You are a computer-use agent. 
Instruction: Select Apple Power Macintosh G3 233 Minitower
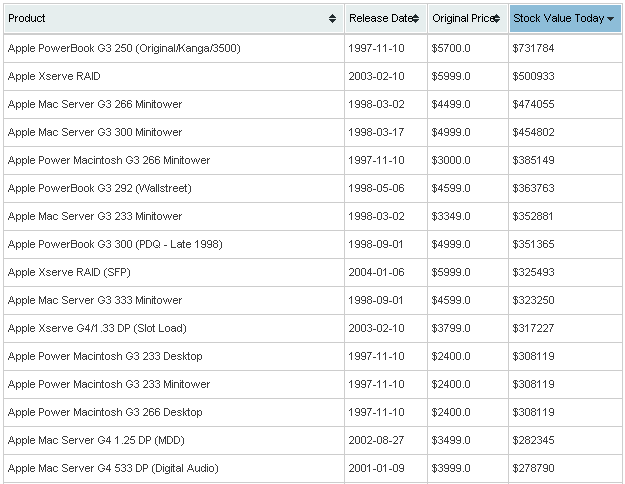point(174,384)
